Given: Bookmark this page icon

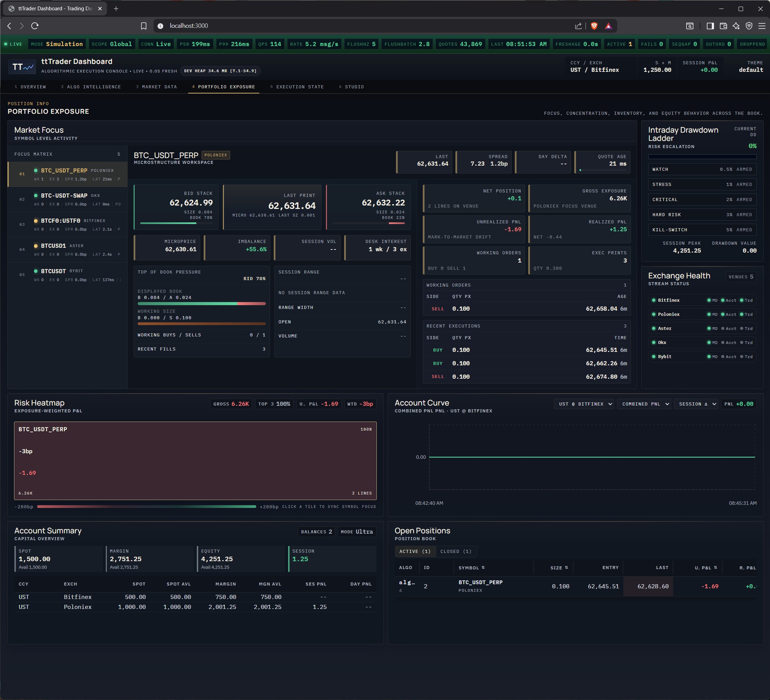Looking at the screenshot, I should point(144,25).
